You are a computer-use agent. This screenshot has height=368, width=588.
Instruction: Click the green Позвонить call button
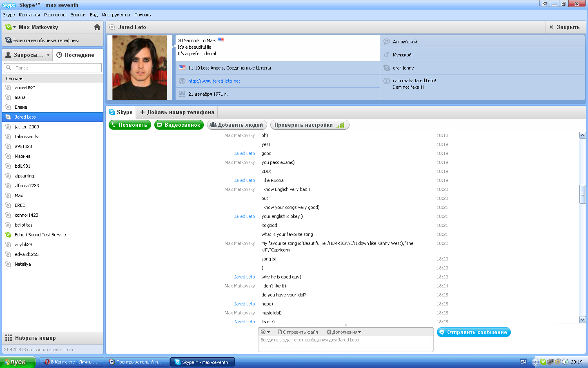130,125
